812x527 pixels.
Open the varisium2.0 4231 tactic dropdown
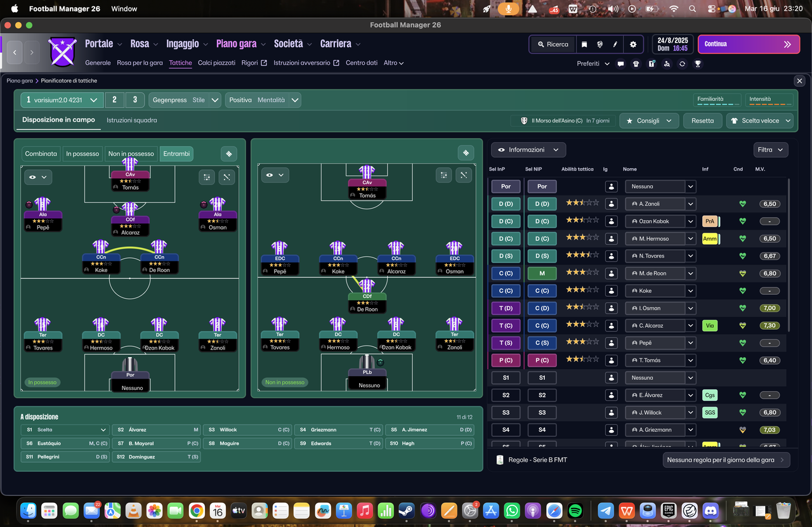click(x=62, y=100)
